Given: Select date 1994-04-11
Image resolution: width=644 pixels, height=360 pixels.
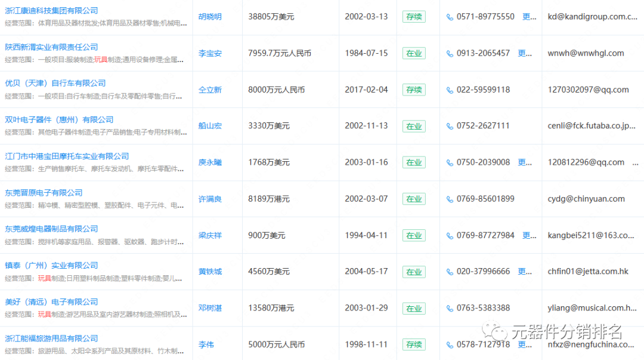Looking at the screenshot, I should [366, 235].
